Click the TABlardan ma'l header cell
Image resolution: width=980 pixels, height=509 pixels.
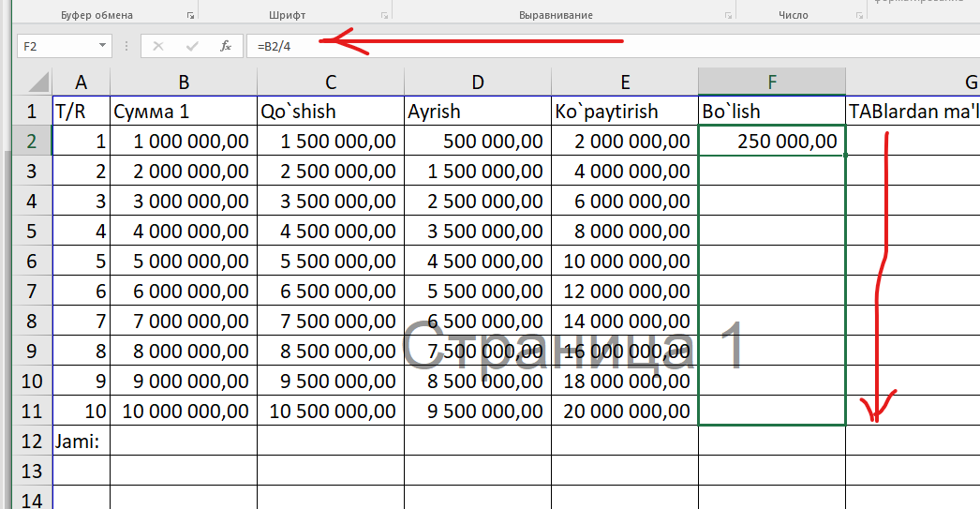click(913, 112)
